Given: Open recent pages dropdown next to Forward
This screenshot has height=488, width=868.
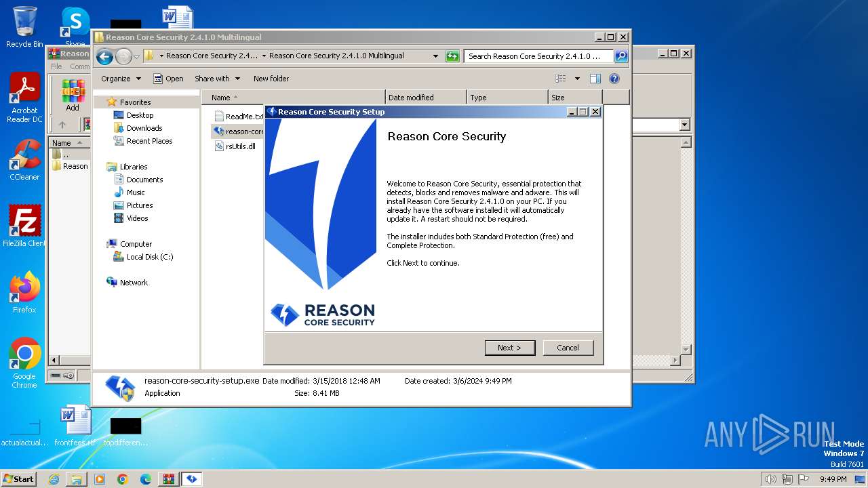Looking at the screenshot, I should [136, 56].
